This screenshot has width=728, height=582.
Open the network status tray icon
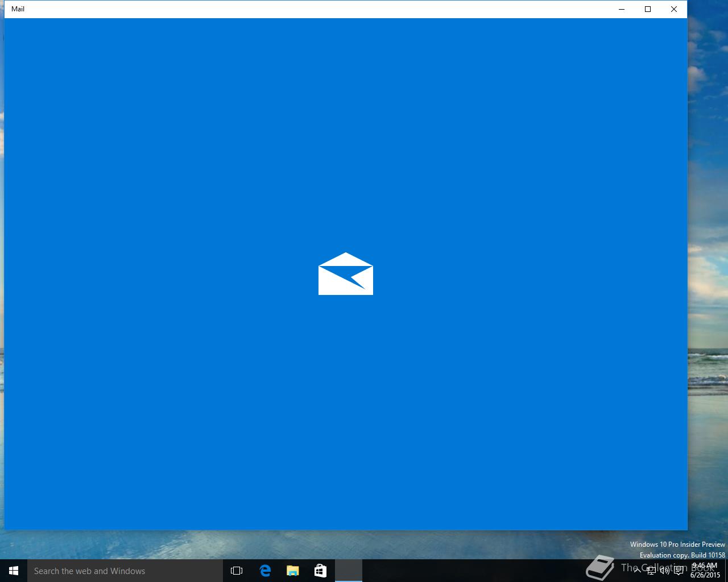(x=651, y=571)
